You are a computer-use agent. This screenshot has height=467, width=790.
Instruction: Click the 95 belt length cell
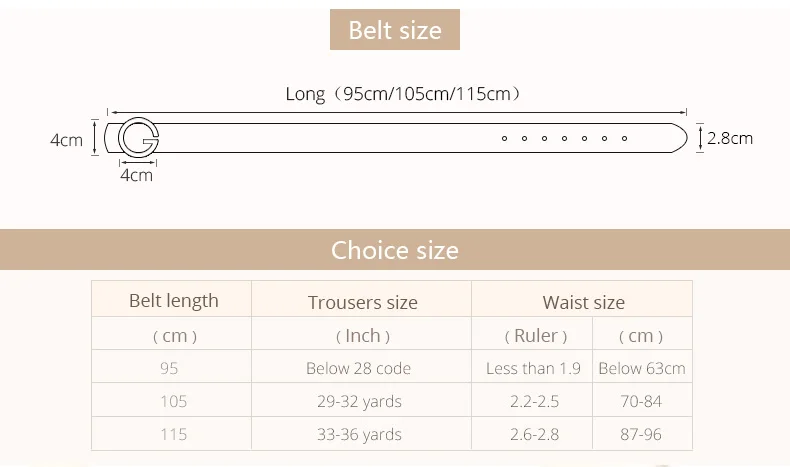[x=169, y=368]
